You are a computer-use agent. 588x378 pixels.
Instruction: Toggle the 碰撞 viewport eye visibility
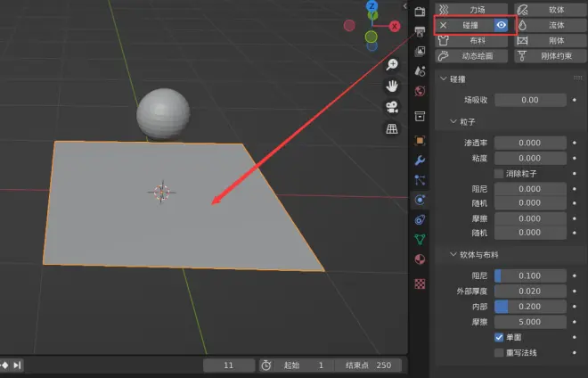pyautogui.click(x=501, y=25)
